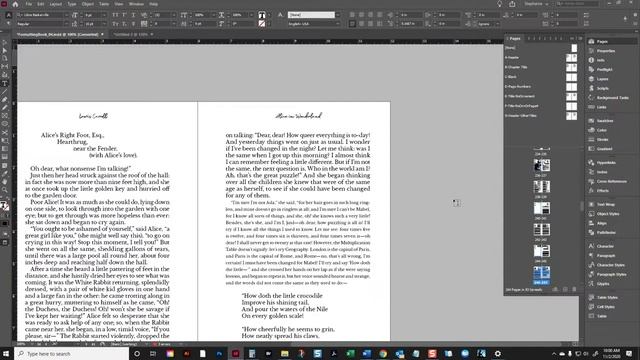The width and height of the screenshot is (640, 360).
Task: Switch to the second Untitled document tab
Action: click(x=131, y=35)
